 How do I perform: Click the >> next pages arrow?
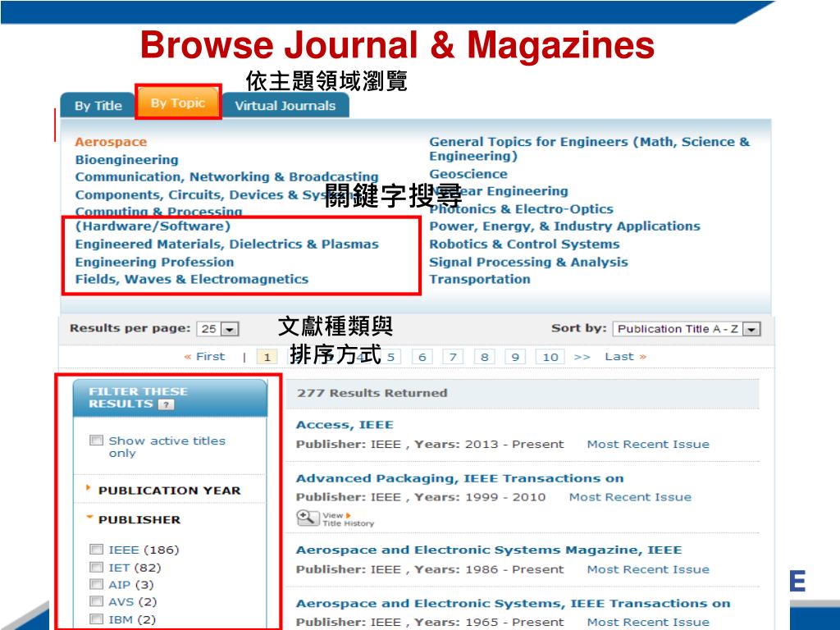click(x=582, y=357)
